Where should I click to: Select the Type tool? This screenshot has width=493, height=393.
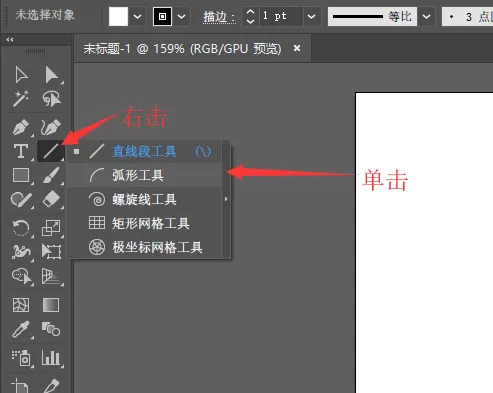coord(21,151)
